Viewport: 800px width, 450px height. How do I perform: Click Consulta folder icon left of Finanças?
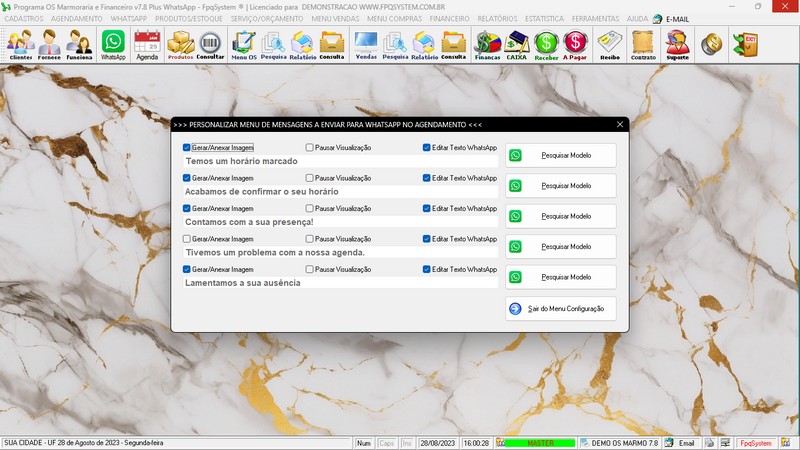coord(454,45)
